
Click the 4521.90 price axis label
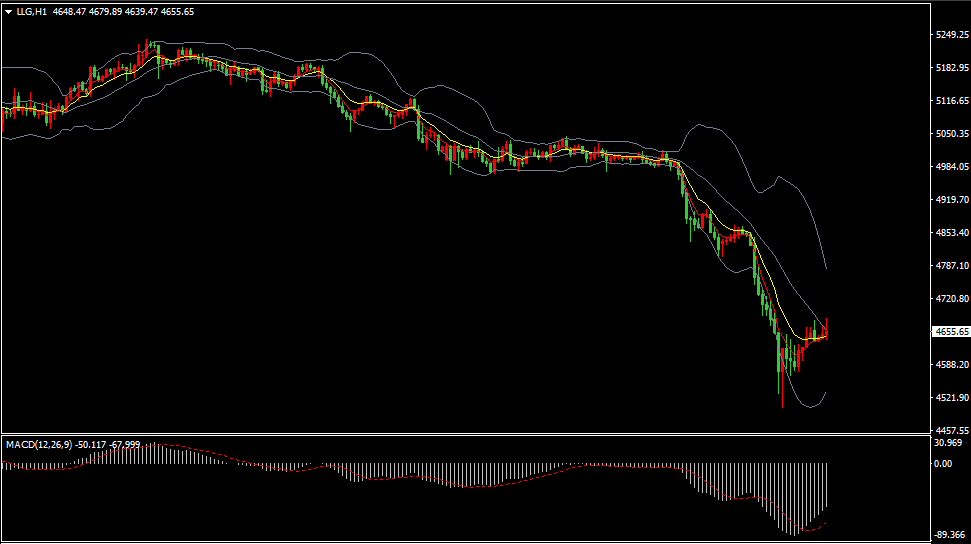950,398
